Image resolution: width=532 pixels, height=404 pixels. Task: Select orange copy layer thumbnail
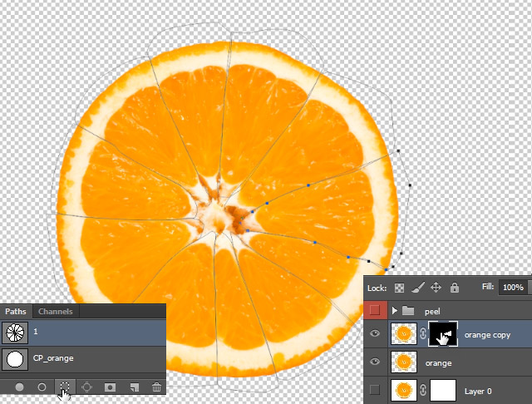(404, 334)
